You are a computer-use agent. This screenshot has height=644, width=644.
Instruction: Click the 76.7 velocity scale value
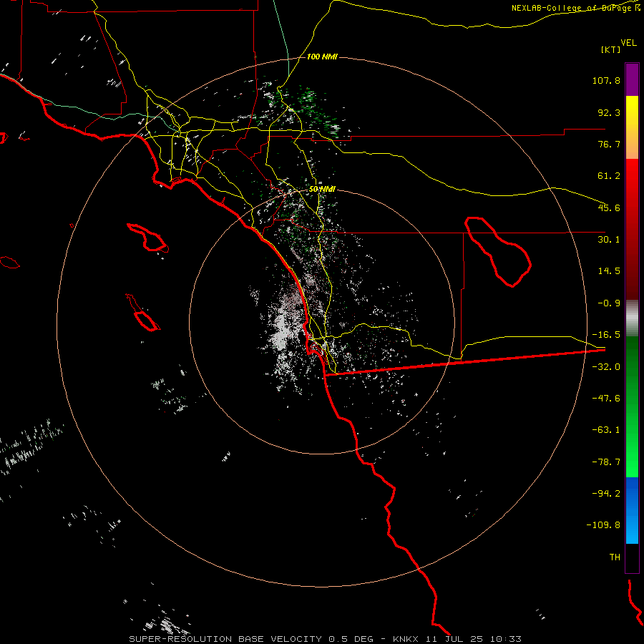609,144
